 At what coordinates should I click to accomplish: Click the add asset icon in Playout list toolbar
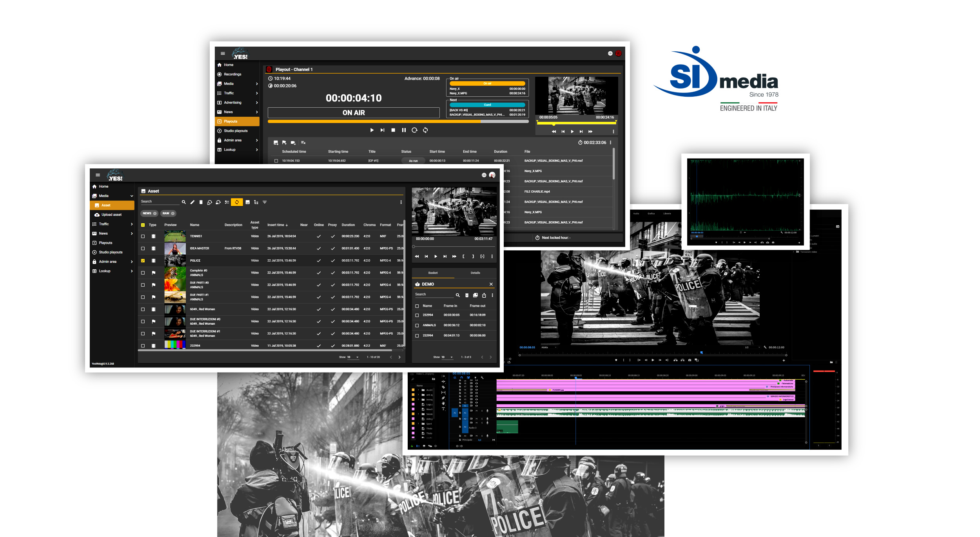coord(276,143)
